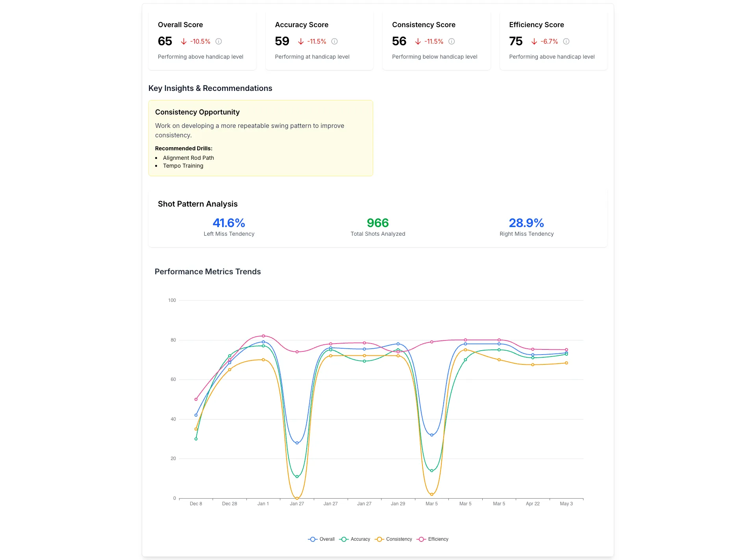This screenshot has height=560, width=750.
Task: Click the orange Consistency point at zero
Action: pos(297,498)
